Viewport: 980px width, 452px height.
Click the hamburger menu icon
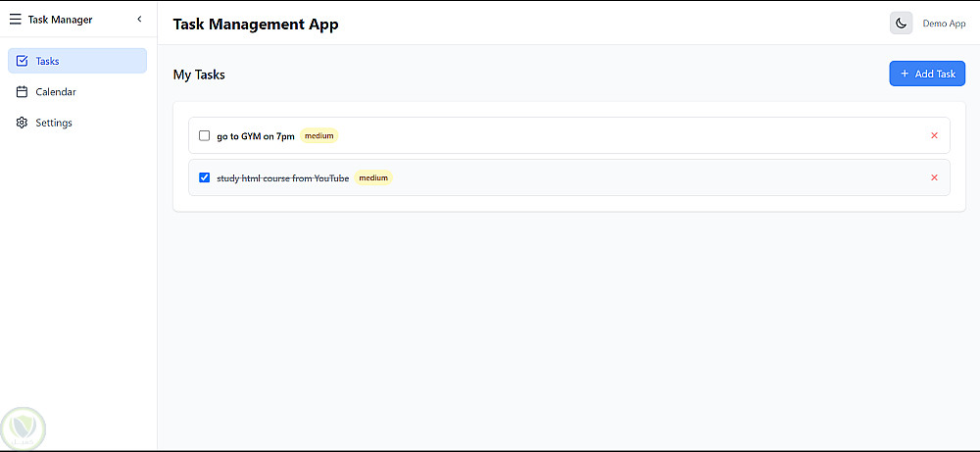click(16, 19)
